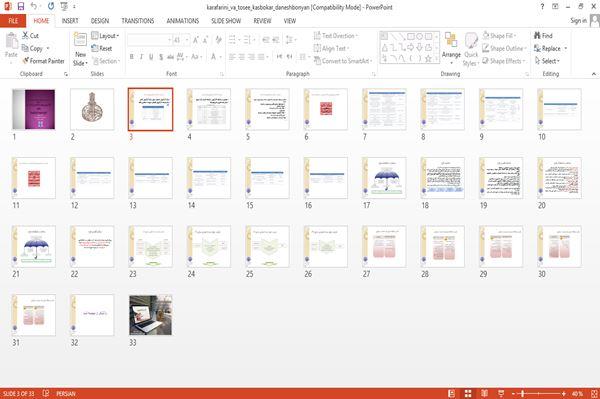600x399 pixels.
Task: Open the Arrange tool
Action: coord(451,48)
